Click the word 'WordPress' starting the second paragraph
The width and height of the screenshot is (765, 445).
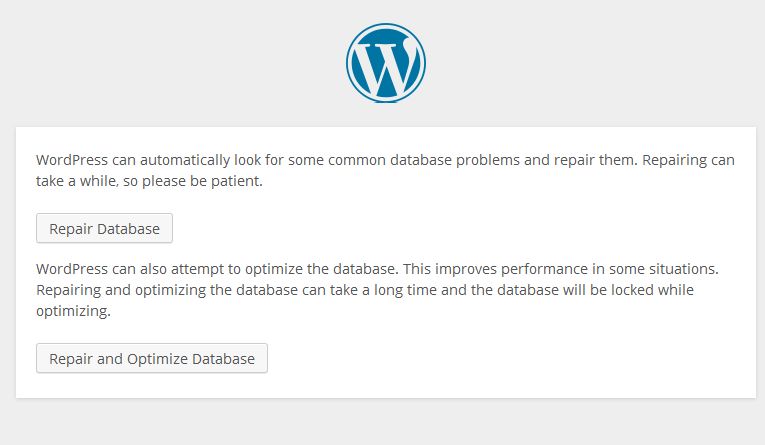[x=72, y=269]
